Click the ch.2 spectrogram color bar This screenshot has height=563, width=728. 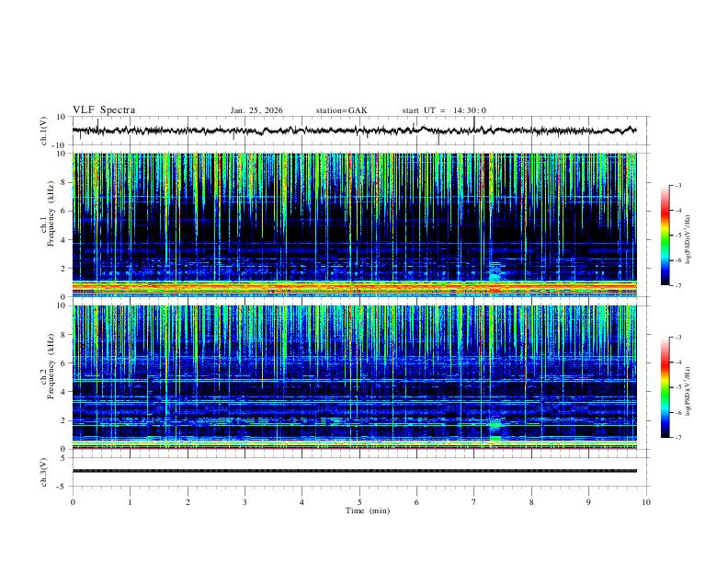click(x=665, y=387)
